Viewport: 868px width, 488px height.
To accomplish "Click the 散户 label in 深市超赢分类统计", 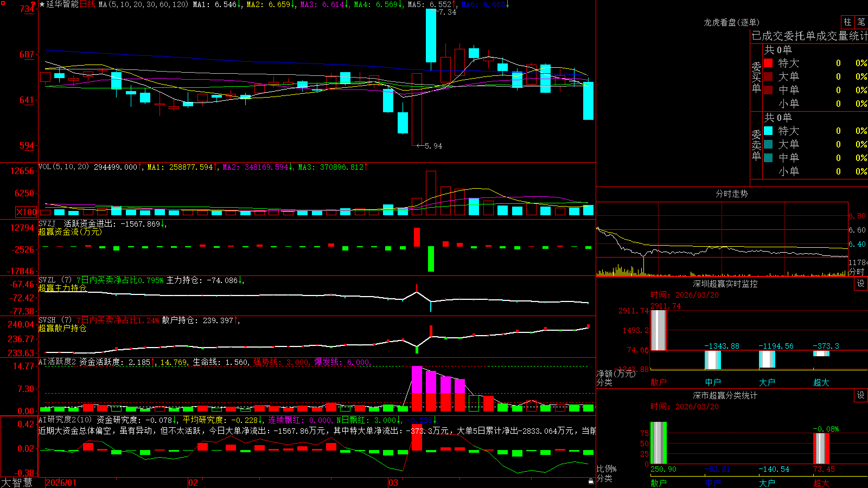I will pyautogui.click(x=658, y=483).
